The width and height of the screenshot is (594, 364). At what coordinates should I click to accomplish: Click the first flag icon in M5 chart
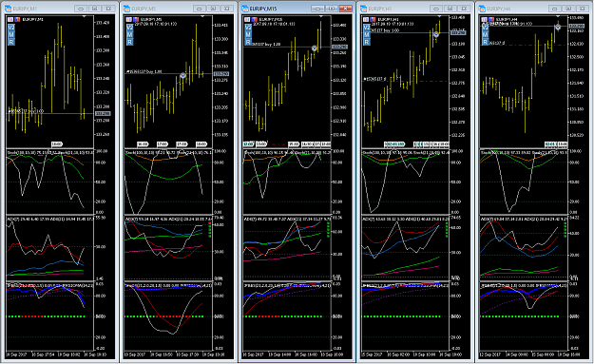pyautogui.click(x=129, y=19)
